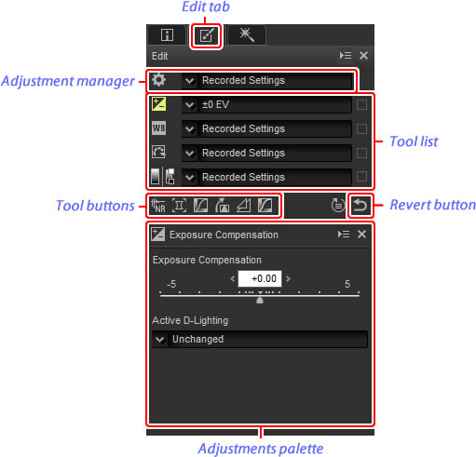The height and width of the screenshot is (457, 476).
Task: Click the LCH color tool button
Action: tap(265, 206)
